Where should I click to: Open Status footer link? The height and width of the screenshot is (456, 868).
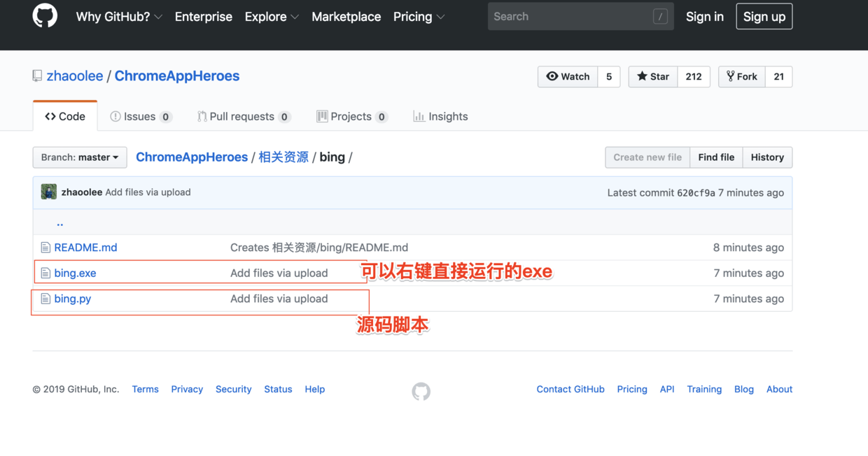[278, 389]
